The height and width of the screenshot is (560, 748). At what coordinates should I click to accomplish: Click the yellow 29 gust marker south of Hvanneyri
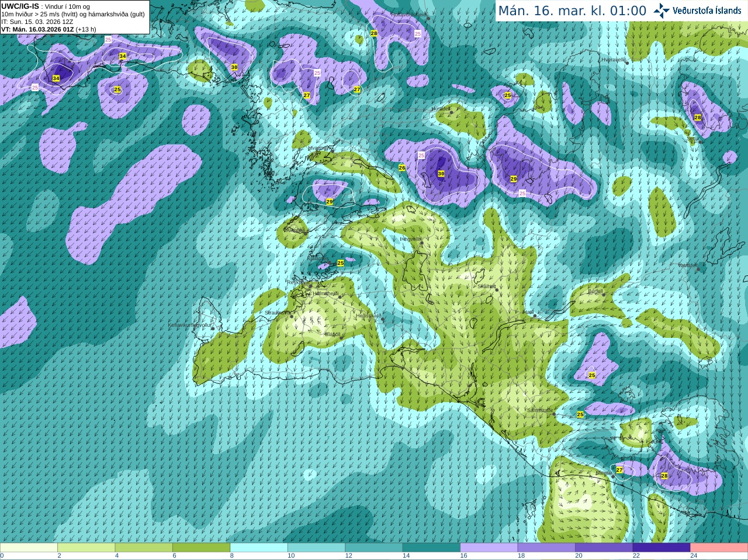tap(330, 202)
